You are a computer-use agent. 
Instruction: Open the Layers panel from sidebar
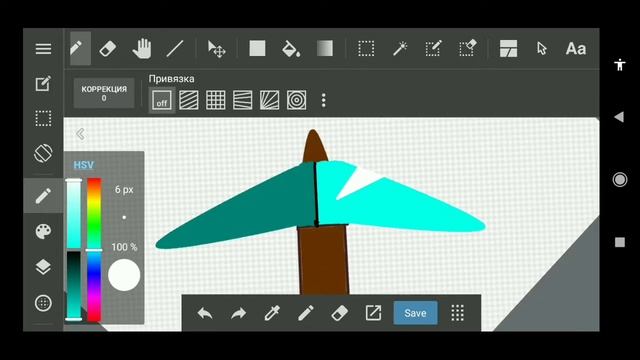point(43,267)
